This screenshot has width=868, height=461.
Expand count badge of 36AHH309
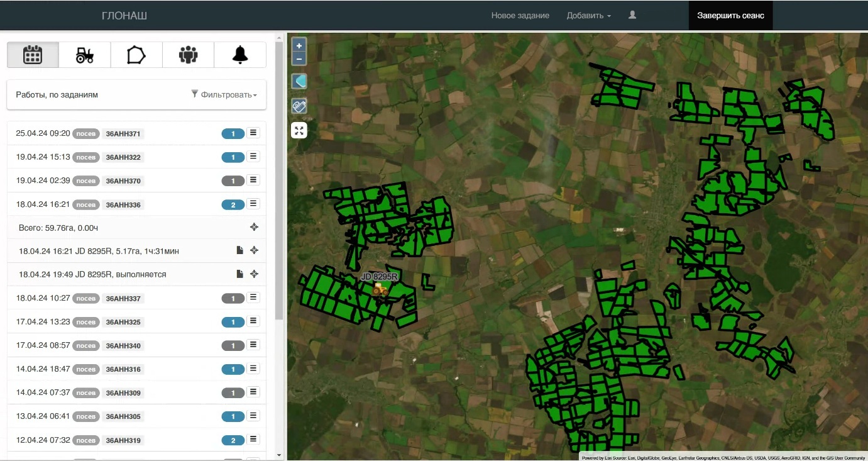[233, 392]
